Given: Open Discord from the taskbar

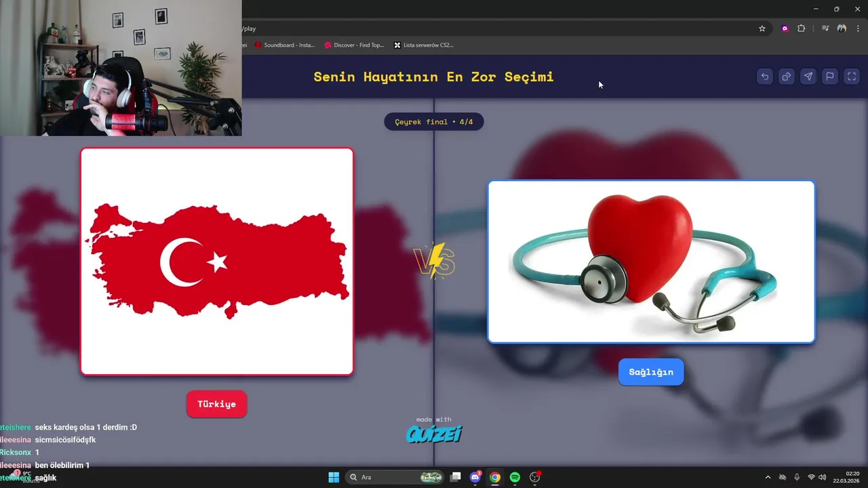Looking at the screenshot, I should (475, 477).
